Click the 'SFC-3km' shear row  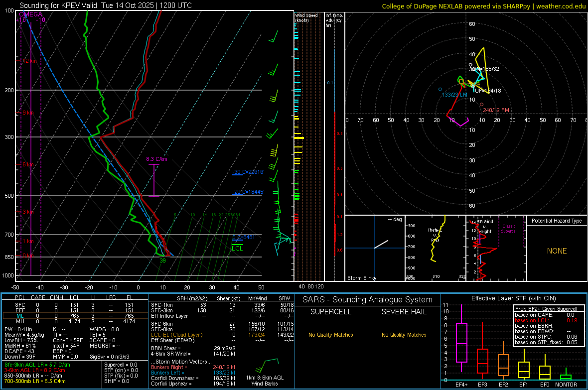(x=222, y=310)
